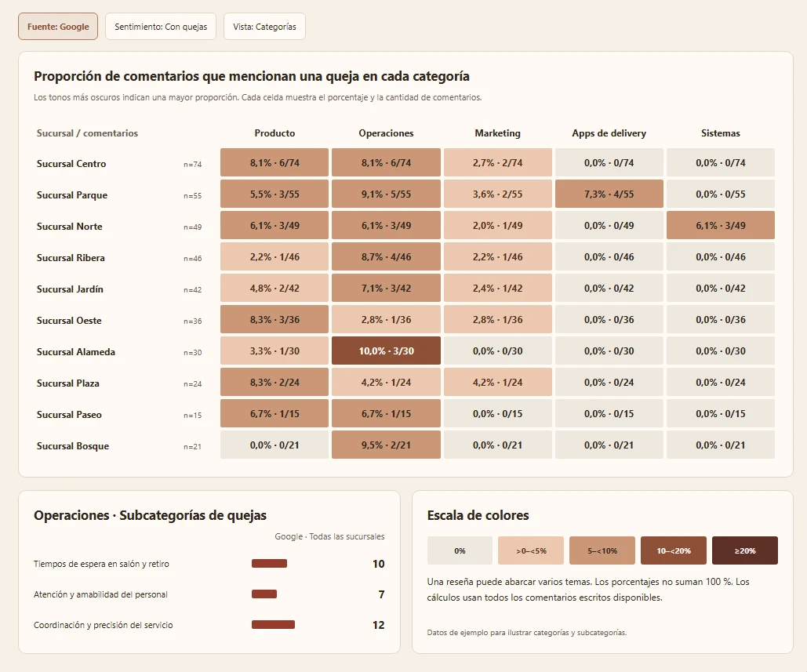The width and height of the screenshot is (807, 672).
Task: Click the Sucursal Parque row label
Action: [72, 195]
